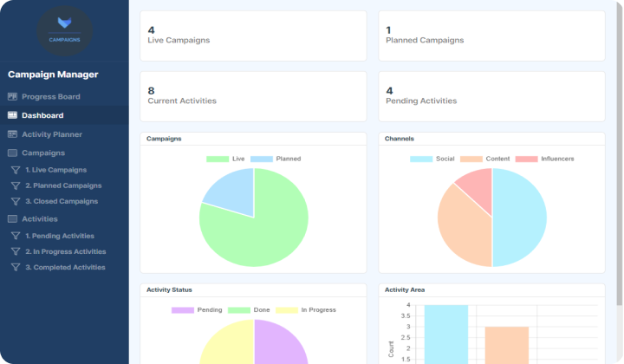Click the Channels chart panel title
624x364 pixels.
[x=400, y=139]
